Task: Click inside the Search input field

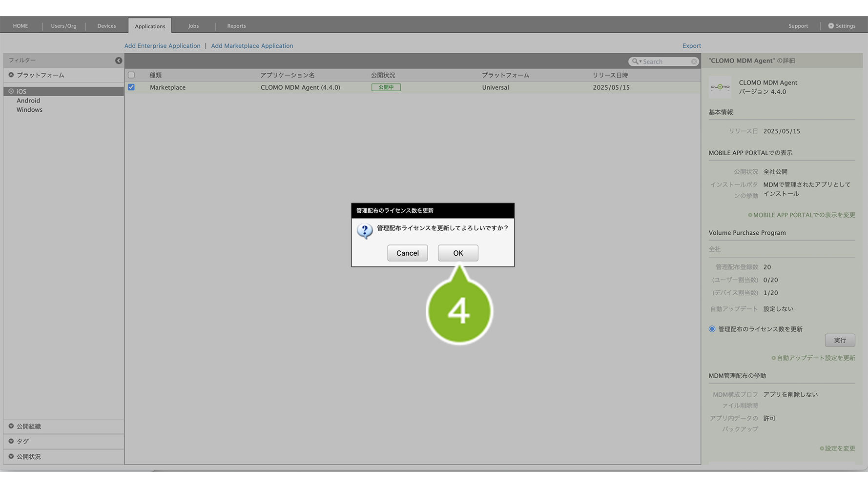Action: click(665, 61)
